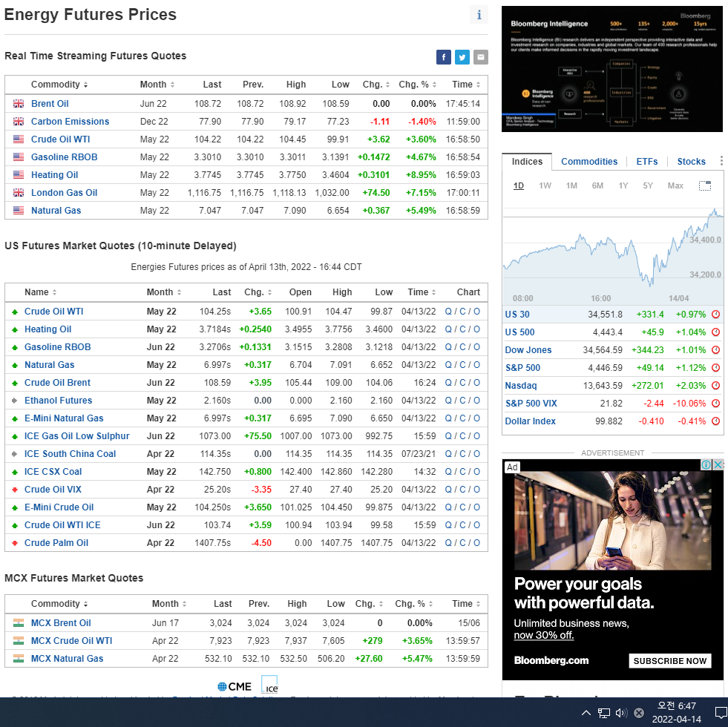Click the US flag next to Natural Gas

[x=19, y=210]
